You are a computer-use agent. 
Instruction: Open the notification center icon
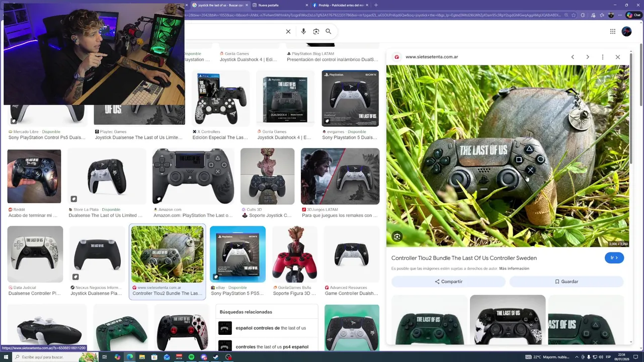pos(636,357)
